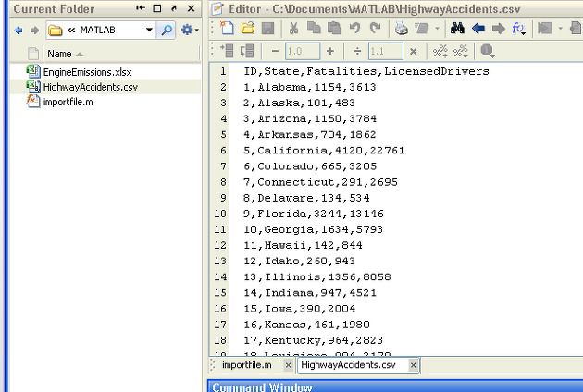583x392 pixels.
Task: Cut selection with the scissors icon
Action: [293, 29]
